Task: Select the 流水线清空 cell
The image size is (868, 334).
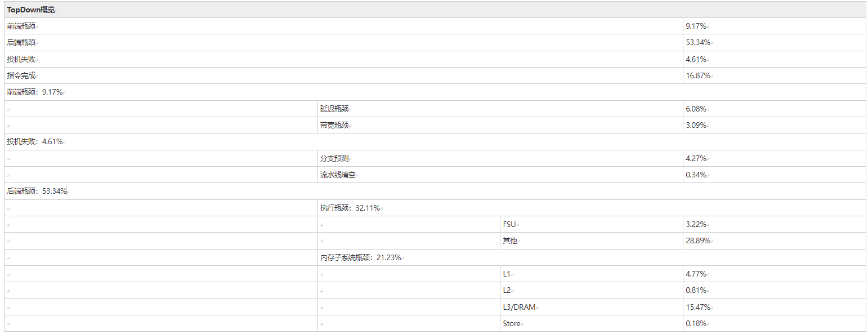Action: 338,175
